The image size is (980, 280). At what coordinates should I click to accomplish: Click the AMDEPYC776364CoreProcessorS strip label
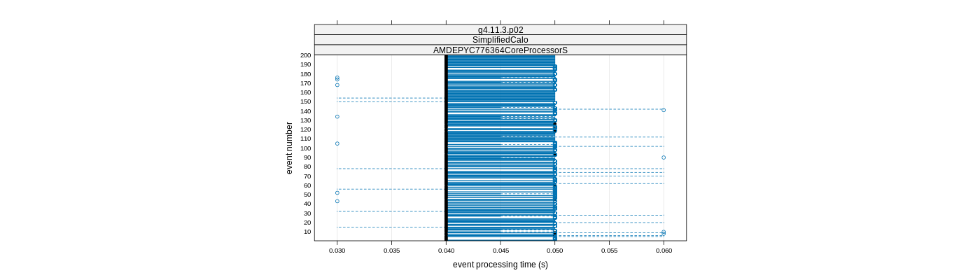point(500,50)
